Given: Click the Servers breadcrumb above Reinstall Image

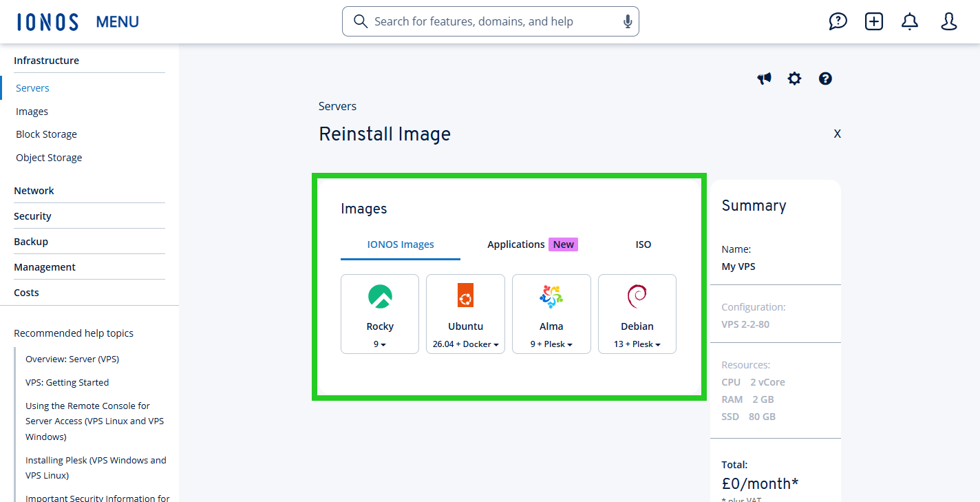Looking at the screenshot, I should click(337, 106).
